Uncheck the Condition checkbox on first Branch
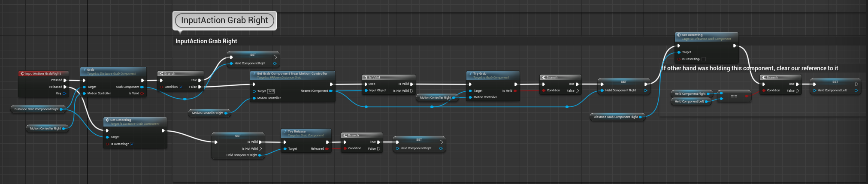The image size is (868, 184). tap(181, 87)
